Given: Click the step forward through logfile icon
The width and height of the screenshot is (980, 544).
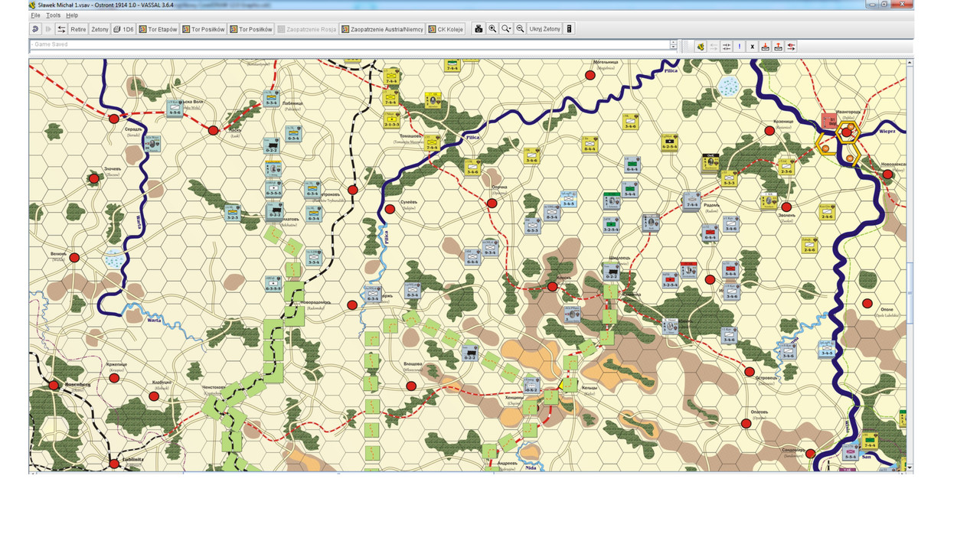Looking at the screenshot, I should [48, 29].
